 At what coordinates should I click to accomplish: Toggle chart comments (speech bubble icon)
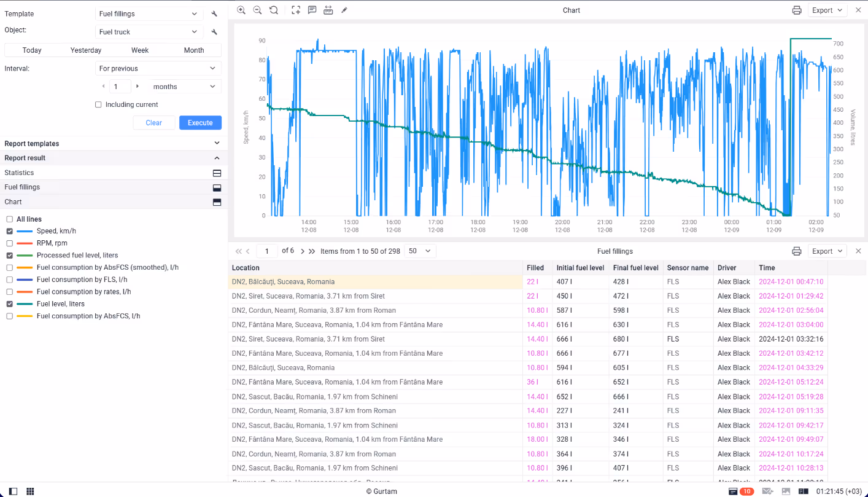pyautogui.click(x=312, y=10)
